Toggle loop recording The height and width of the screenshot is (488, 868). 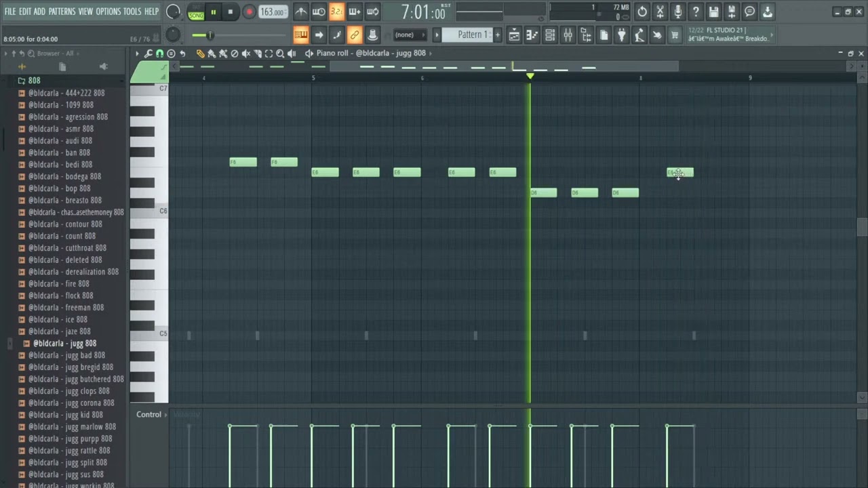(372, 12)
